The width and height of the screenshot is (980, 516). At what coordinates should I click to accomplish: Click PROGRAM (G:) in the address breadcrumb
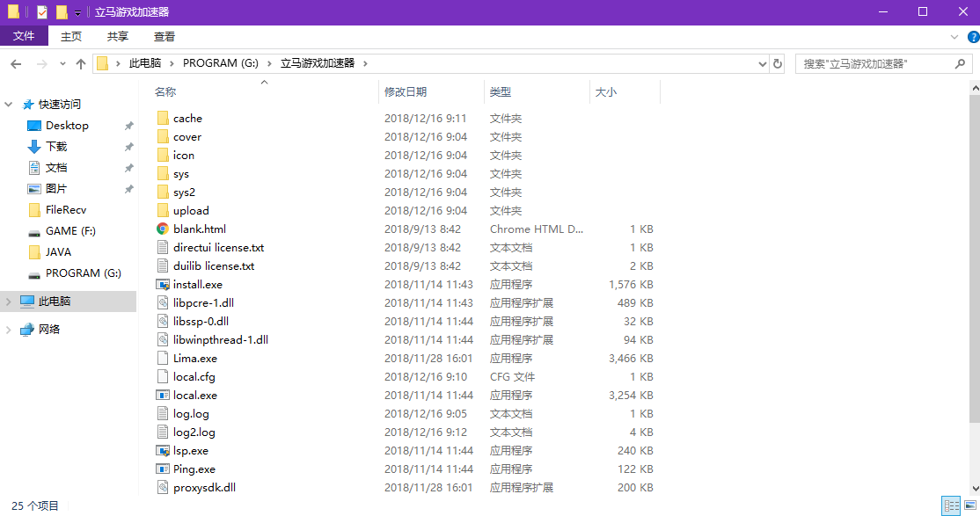point(221,63)
